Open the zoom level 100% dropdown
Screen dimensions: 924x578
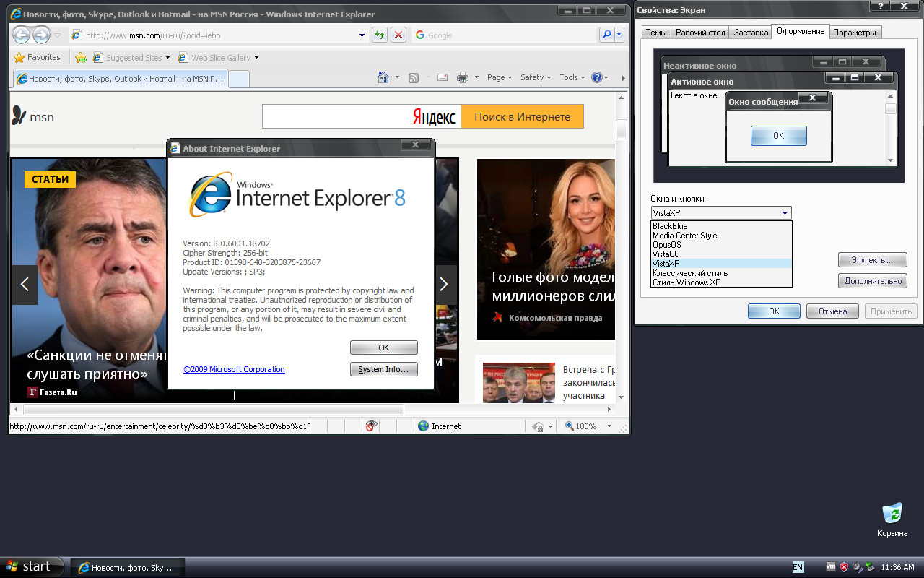[609, 426]
